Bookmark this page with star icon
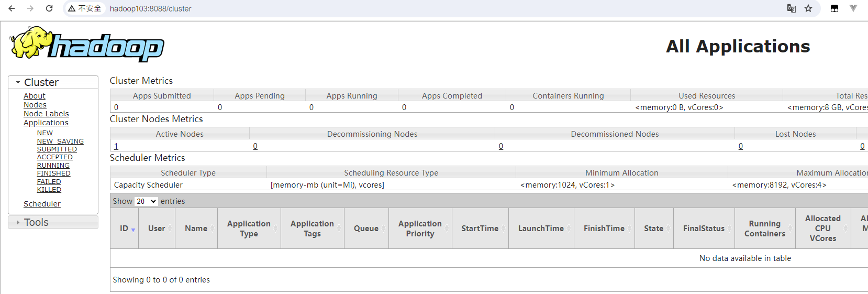Screen dimensions: 868x294 click(x=808, y=8)
